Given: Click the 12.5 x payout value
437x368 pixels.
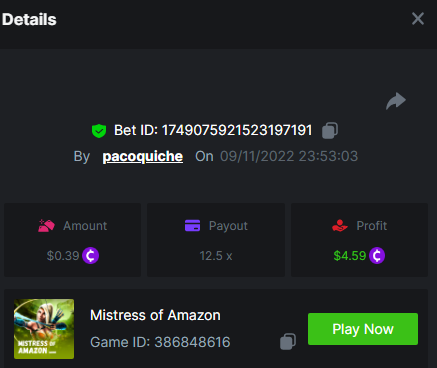Looking at the screenshot, I should click(216, 256).
